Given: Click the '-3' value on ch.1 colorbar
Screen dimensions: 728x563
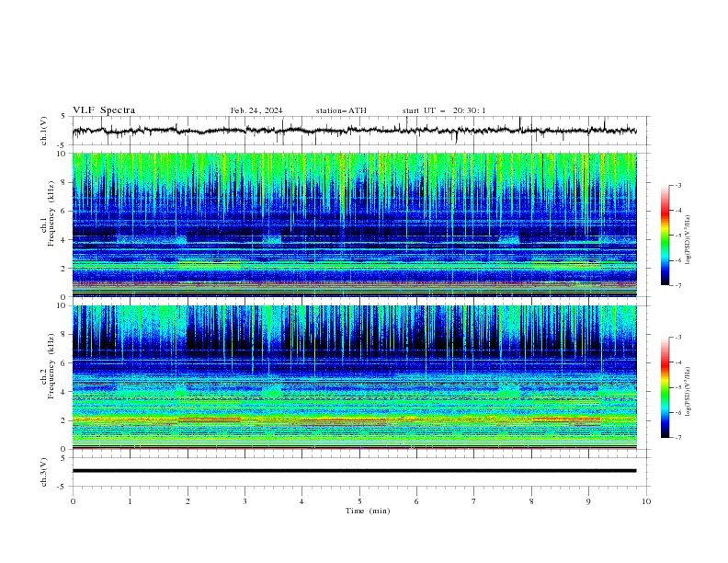Looking at the screenshot, I should (677, 185).
